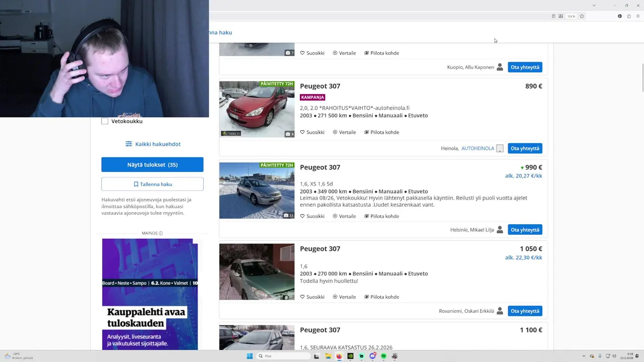644x362 pixels.
Task: Hide the 990 € Peugeot 307 listing
Action: tap(381, 216)
